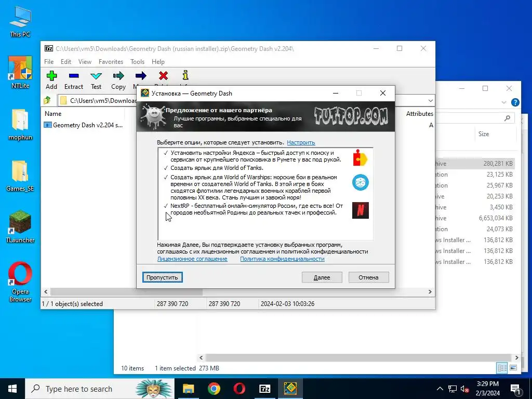
Task: Click the Explorer window horizontal scrollbar
Action: pos(358,357)
